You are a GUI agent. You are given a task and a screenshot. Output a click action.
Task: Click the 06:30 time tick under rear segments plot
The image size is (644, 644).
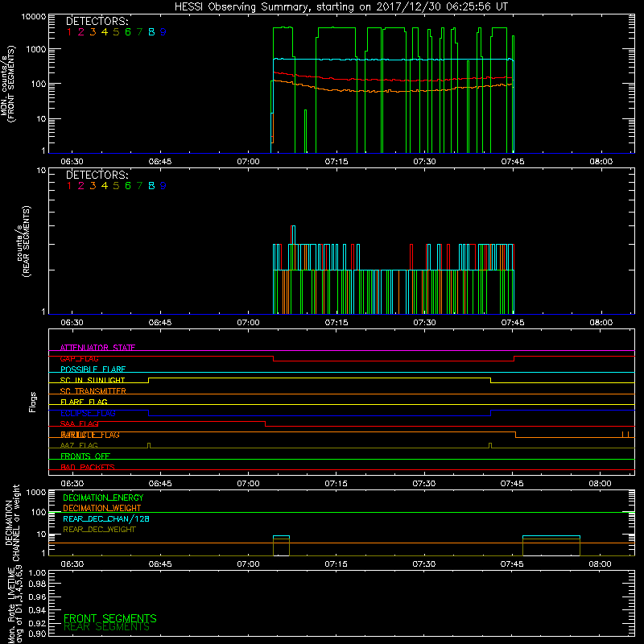[x=72, y=323]
